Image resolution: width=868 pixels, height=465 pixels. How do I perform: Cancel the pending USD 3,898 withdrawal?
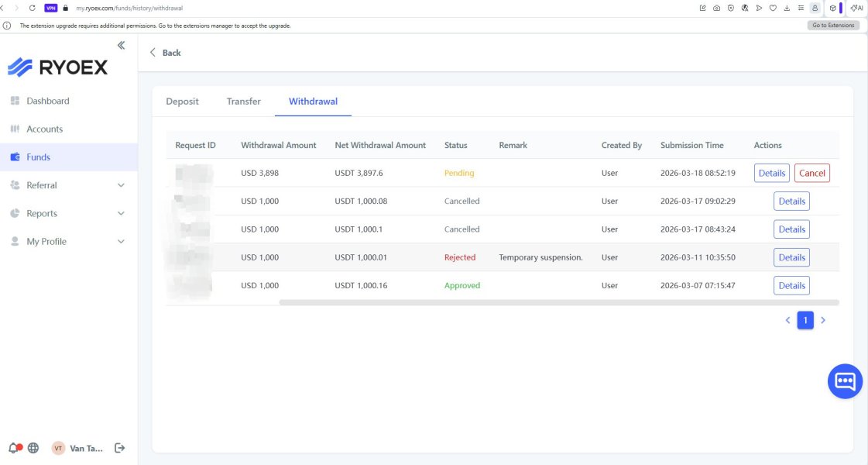tap(811, 173)
